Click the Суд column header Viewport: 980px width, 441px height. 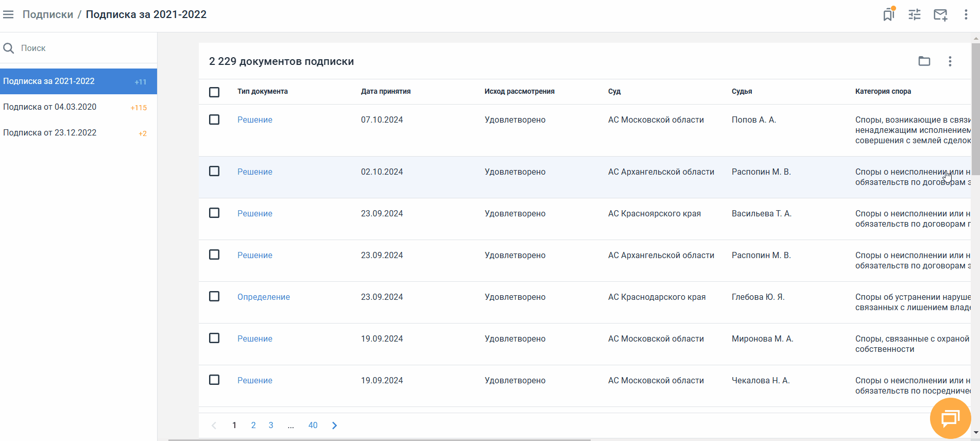click(x=614, y=91)
